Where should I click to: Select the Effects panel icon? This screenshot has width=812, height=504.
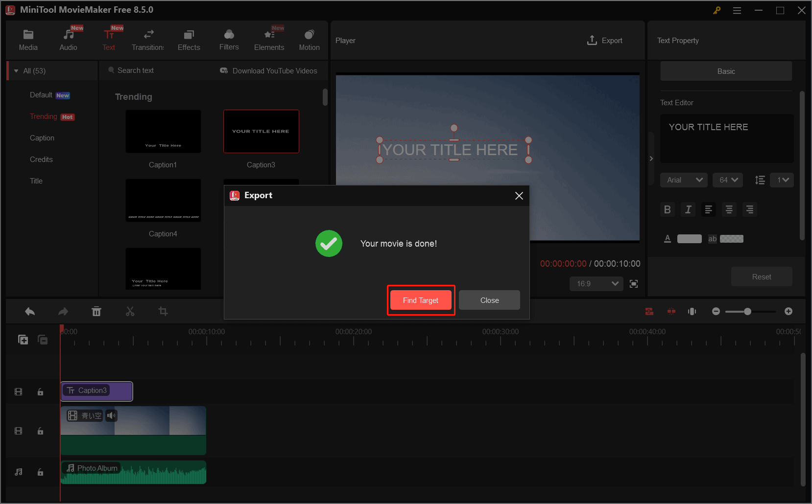tap(189, 39)
